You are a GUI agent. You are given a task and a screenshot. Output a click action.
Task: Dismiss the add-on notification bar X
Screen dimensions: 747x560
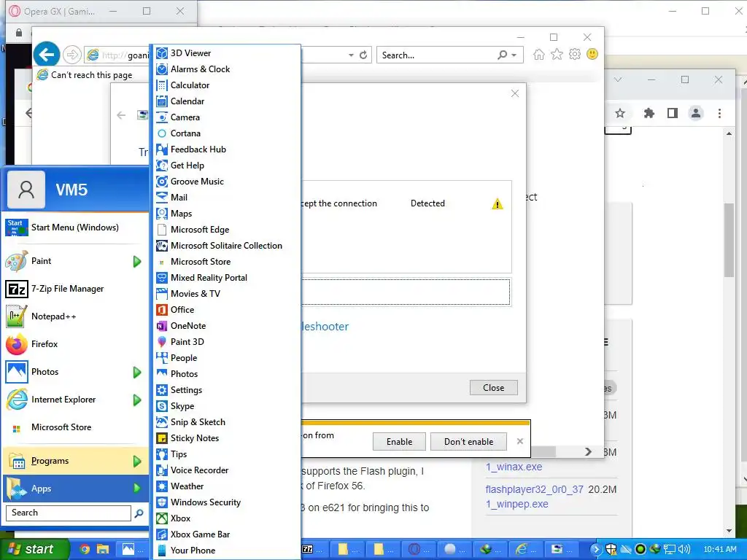[x=519, y=441]
